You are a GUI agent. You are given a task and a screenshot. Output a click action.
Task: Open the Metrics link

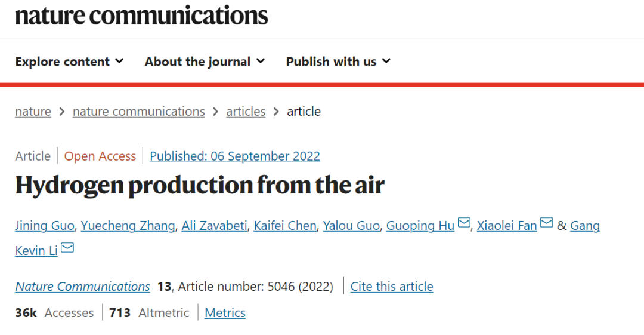point(225,313)
